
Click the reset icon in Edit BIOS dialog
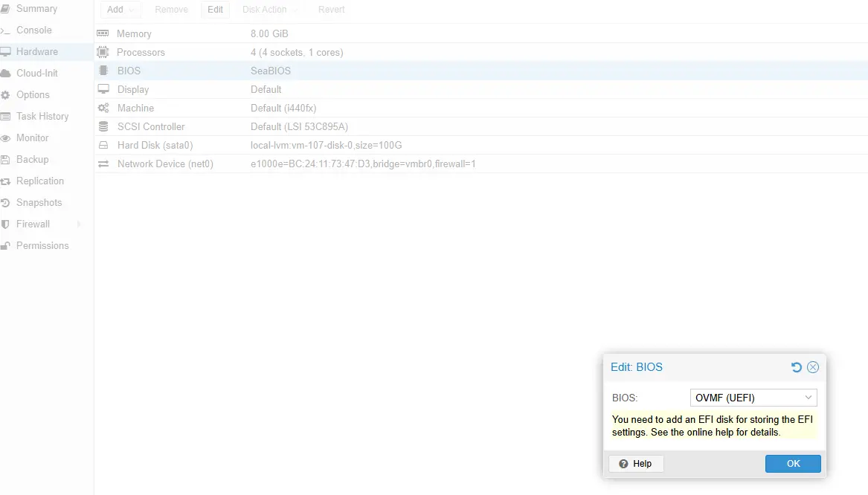(x=797, y=367)
